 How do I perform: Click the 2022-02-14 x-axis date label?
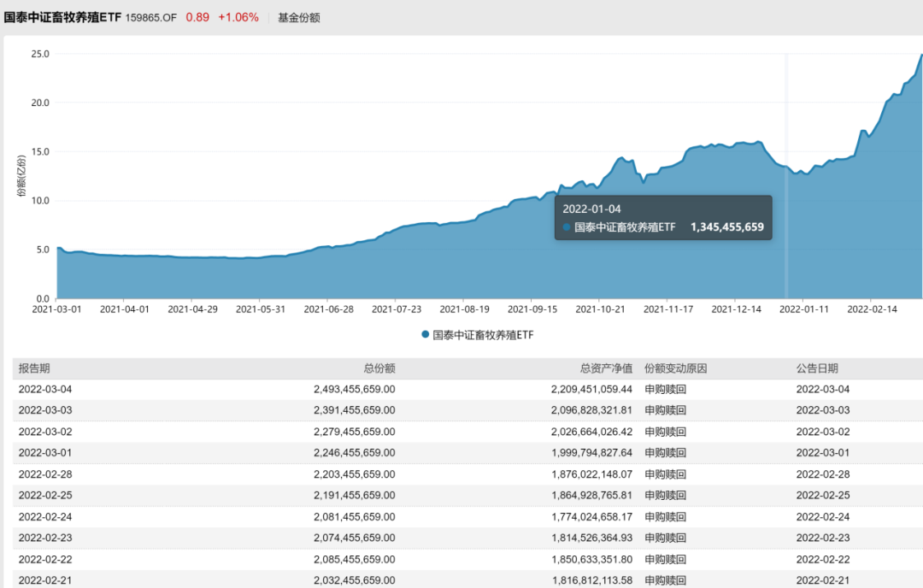(872, 309)
